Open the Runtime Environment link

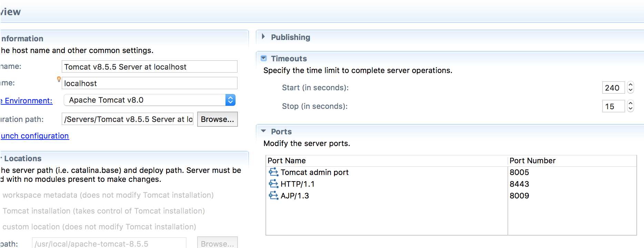[27, 101]
